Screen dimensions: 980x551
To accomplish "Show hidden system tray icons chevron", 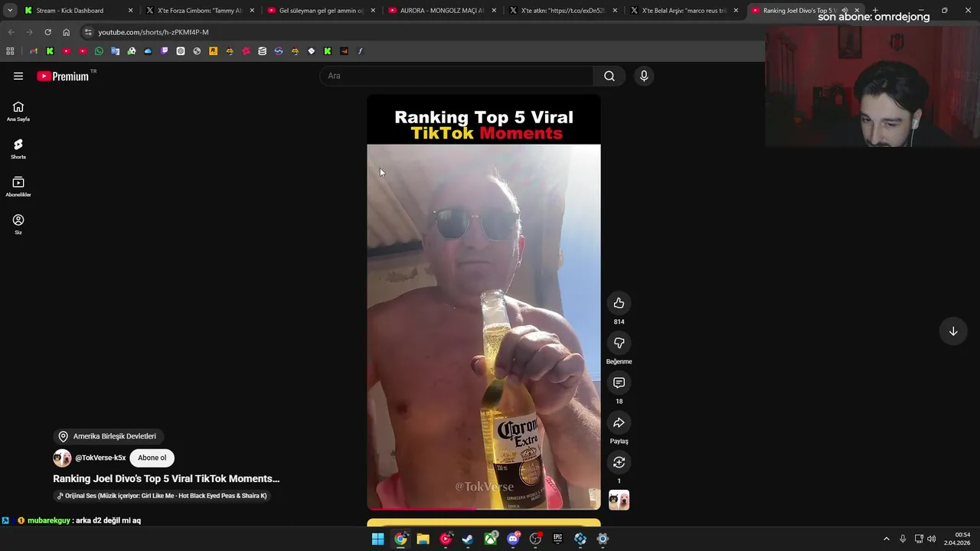I will [887, 539].
